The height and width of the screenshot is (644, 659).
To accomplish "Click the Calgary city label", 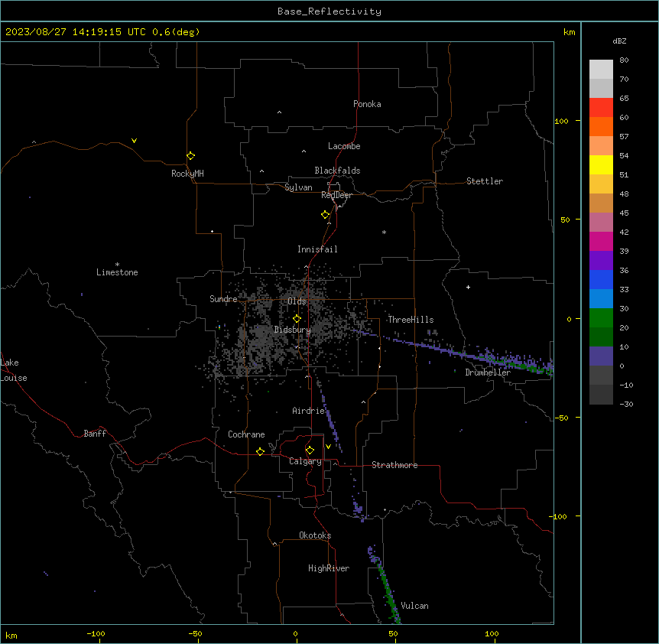I will (x=305, y=461).
